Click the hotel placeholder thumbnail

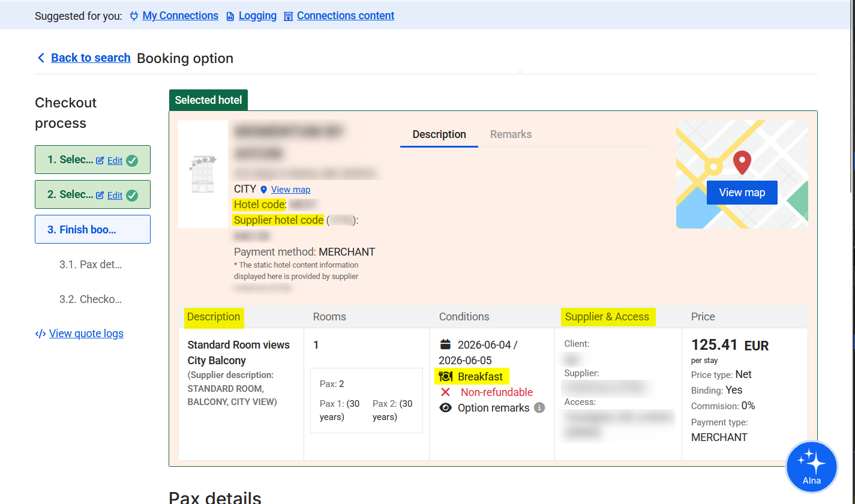[203, 174]
